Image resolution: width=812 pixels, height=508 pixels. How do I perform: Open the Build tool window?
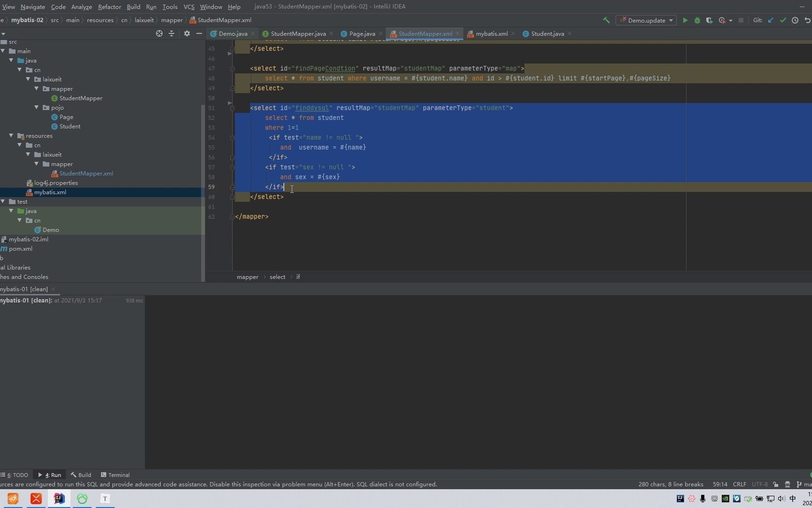pyautogui.click(x=81, y=475)
